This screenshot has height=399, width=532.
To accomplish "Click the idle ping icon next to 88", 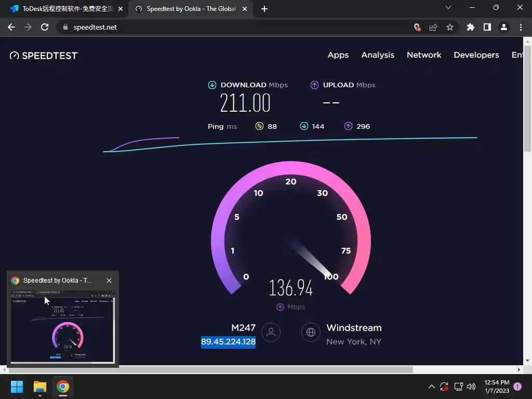I will 259,126.
